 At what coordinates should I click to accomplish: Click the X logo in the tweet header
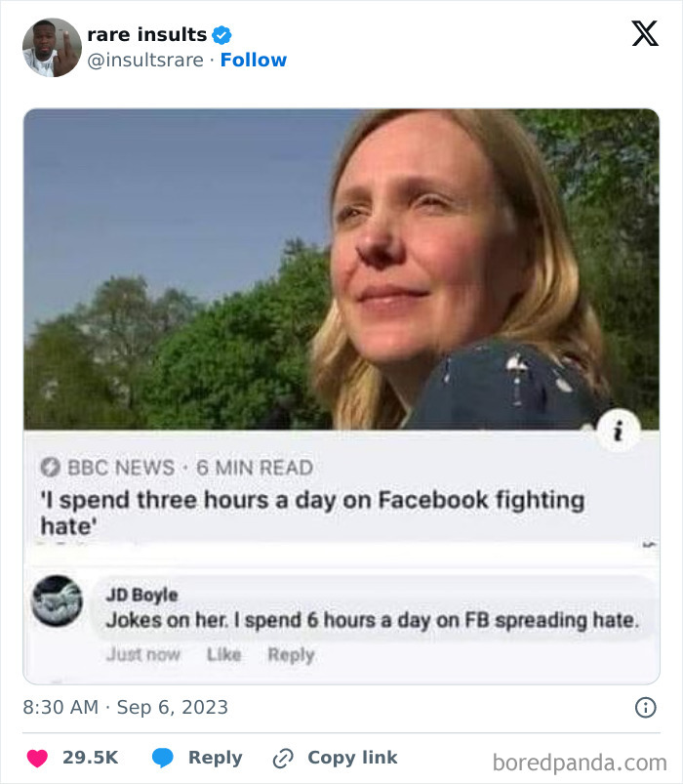(644, 34)
